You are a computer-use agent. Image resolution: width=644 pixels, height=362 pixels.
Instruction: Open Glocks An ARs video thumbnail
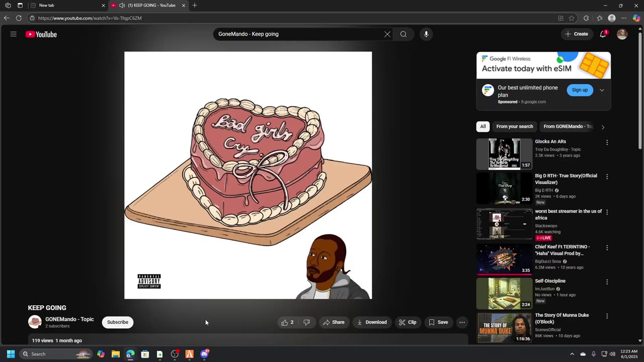(504, 154)
